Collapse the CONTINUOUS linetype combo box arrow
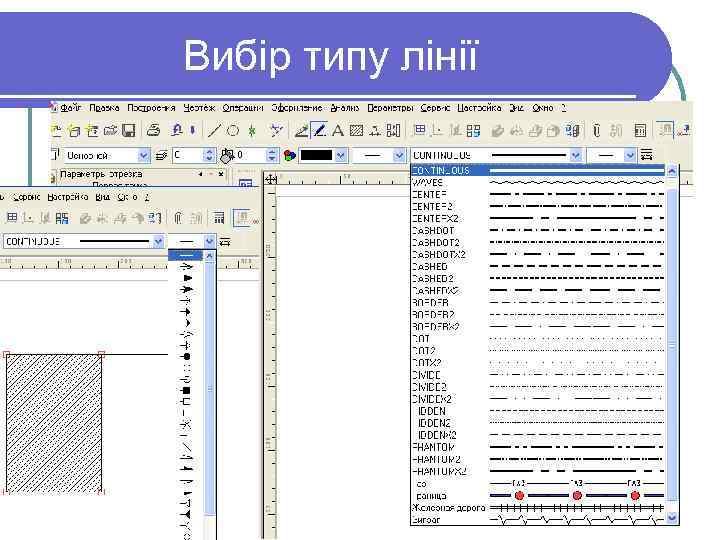This screenshot has height=540, width=720. pos(576,156)
